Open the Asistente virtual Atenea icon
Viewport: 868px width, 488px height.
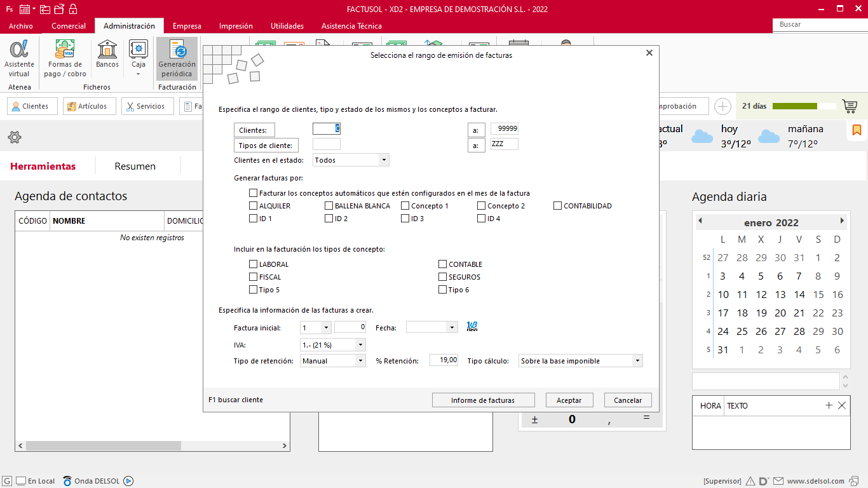pyautogui.click(x=19, y=58)
